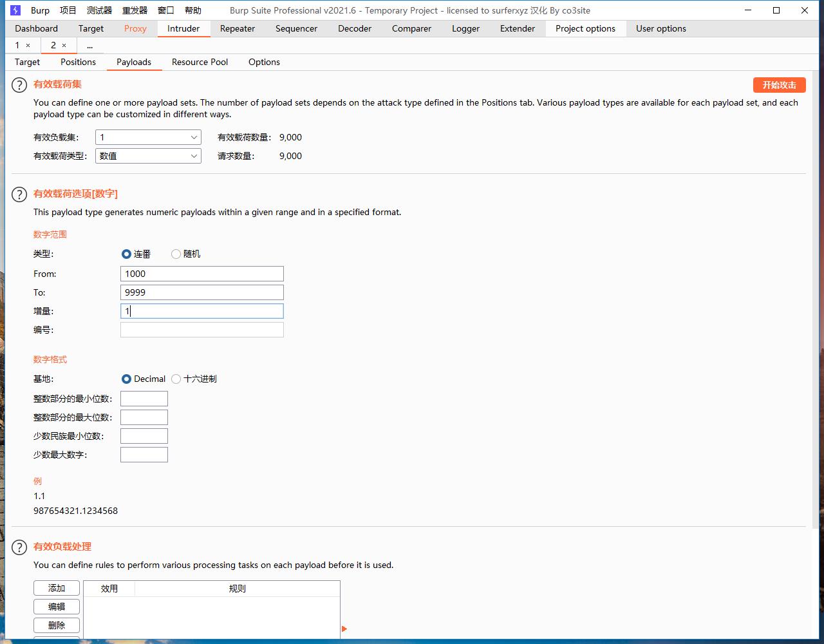Click 添加 to add a processing rule
Image resolution: width=824 pixels, height=644 pixels.
[57, 588]
